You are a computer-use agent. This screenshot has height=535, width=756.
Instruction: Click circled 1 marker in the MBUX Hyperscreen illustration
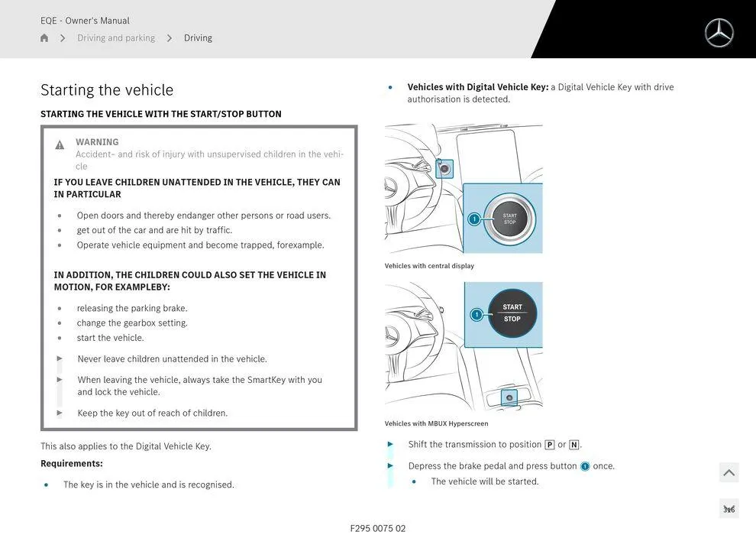pos(476,314)
